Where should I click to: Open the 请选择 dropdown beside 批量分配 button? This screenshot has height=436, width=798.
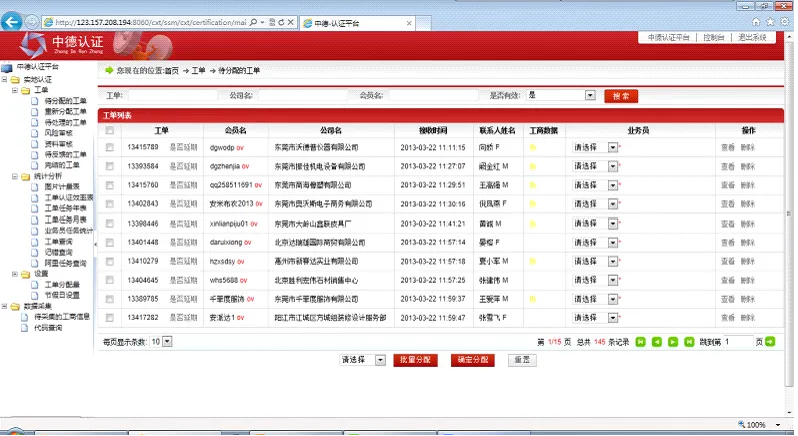tap(363, 360)
